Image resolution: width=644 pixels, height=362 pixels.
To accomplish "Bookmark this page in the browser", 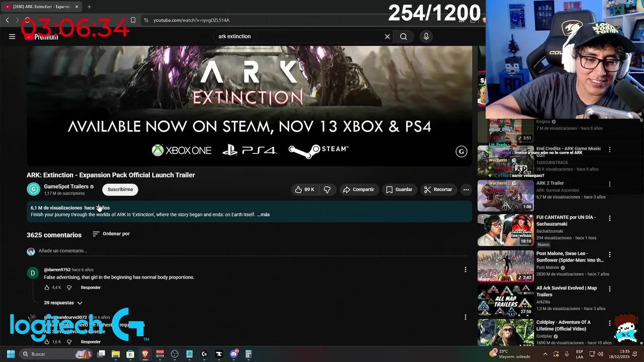I will tap(133, 20).
